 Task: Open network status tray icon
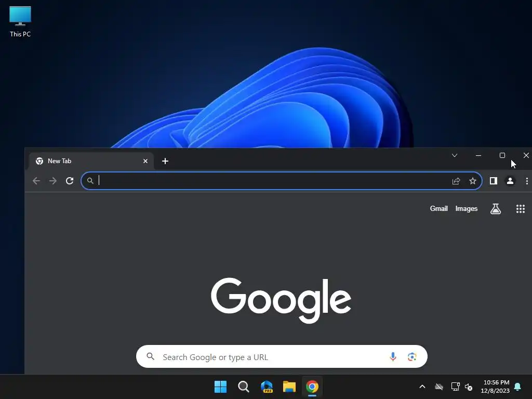(455, 387)
